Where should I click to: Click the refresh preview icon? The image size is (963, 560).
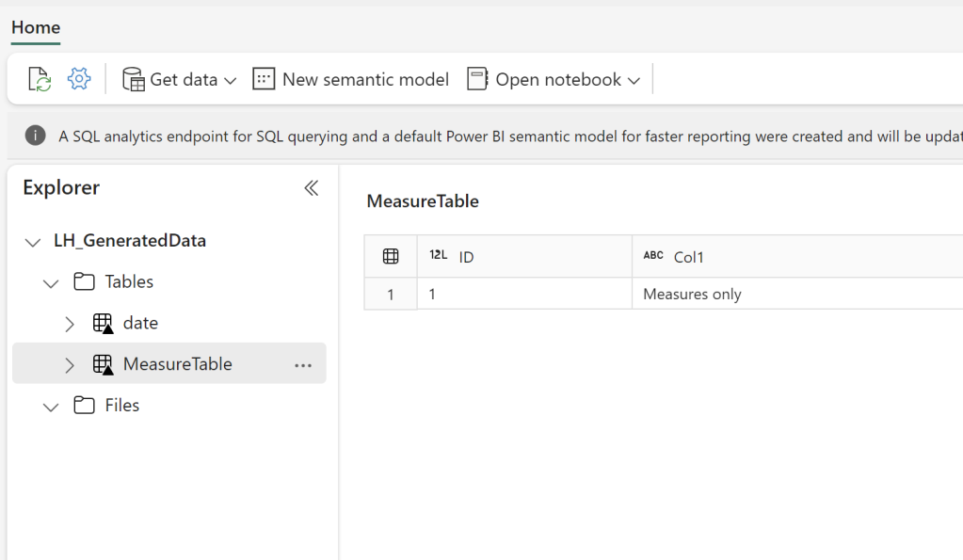point(38,79)
